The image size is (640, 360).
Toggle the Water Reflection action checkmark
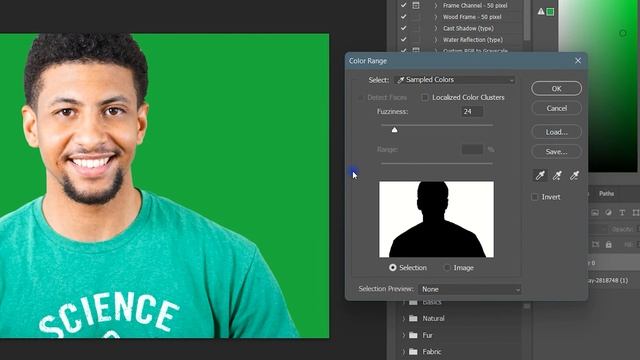(403, 40)
